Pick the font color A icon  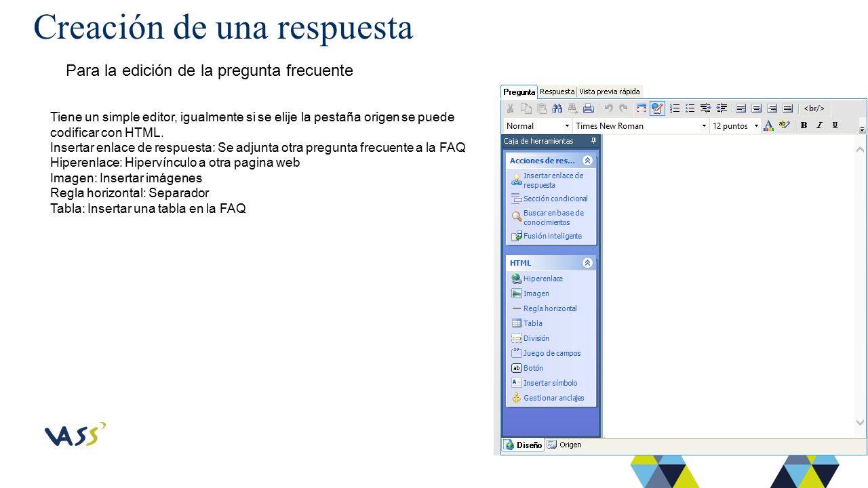click(768, 125)
